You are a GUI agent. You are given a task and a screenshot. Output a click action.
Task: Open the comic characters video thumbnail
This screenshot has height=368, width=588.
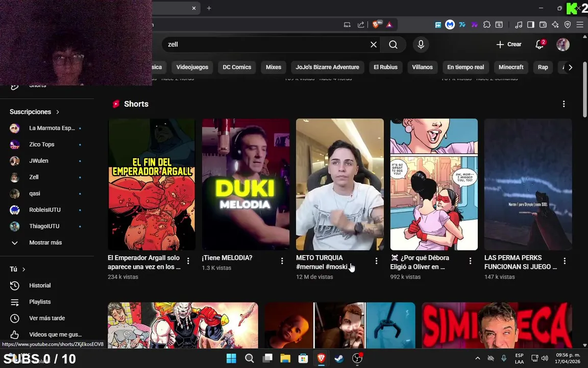point(183,325)
